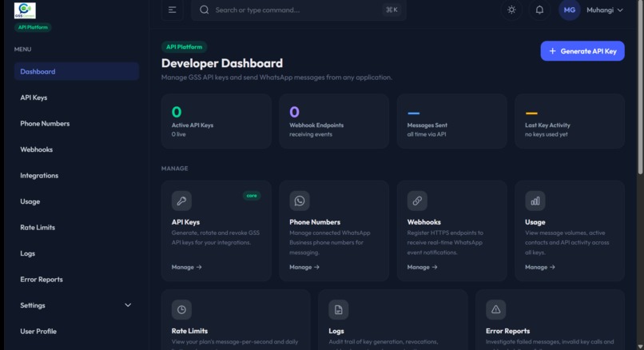Viewport: 644px width, 350px height.
Task: Click the Last Key Activity stat card
Action: pyautogui.click(x=570, y=121)
